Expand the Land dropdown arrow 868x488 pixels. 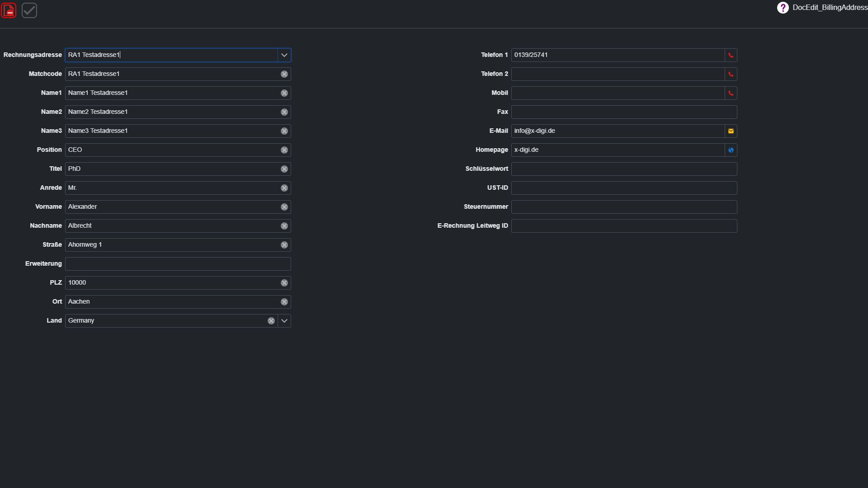pos(284,321)
